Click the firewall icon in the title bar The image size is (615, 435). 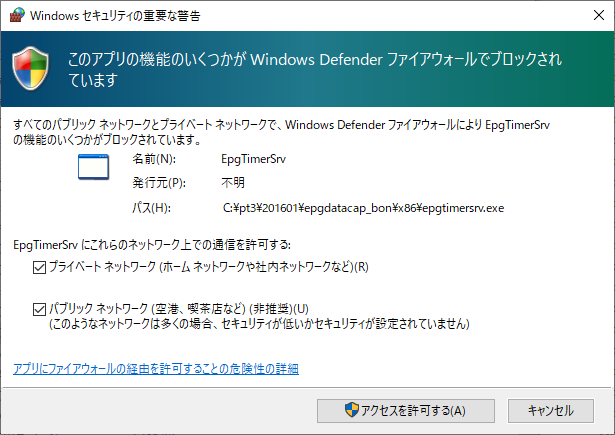17,15
